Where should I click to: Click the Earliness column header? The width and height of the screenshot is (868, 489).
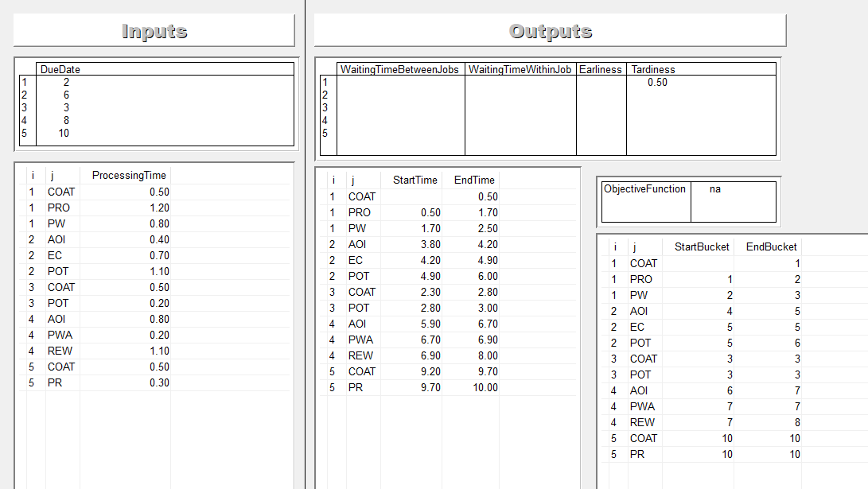click(600, 69)
